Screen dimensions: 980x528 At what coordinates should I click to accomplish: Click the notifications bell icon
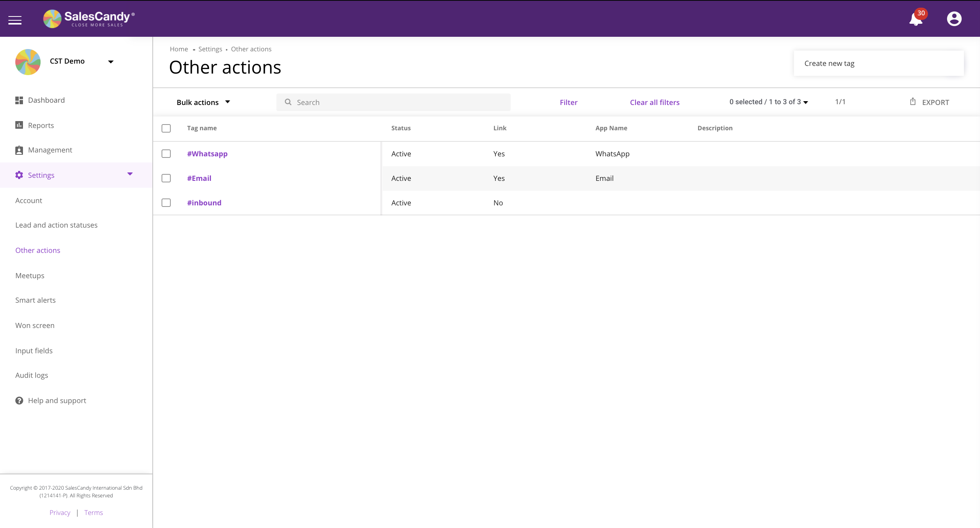916,19
